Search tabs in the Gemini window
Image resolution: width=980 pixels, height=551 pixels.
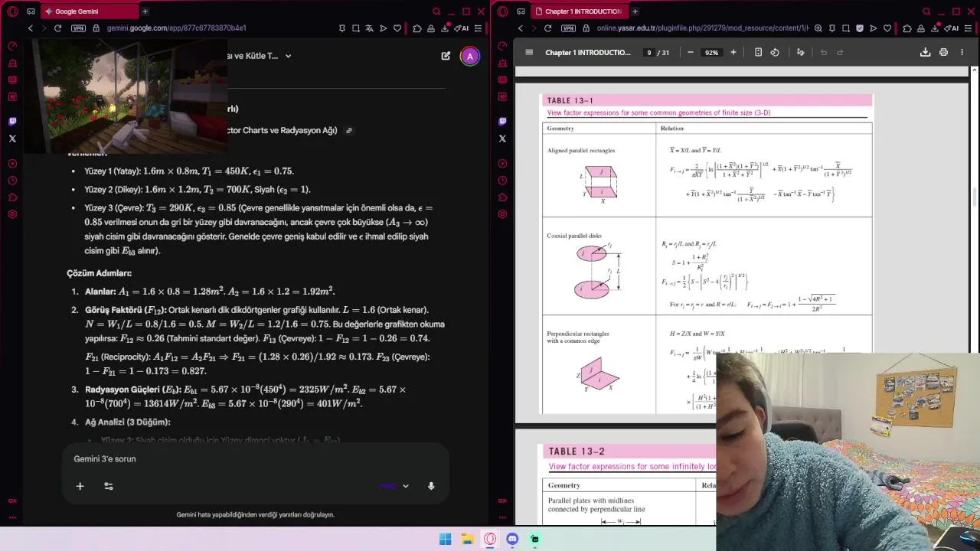tap(436, 11)
